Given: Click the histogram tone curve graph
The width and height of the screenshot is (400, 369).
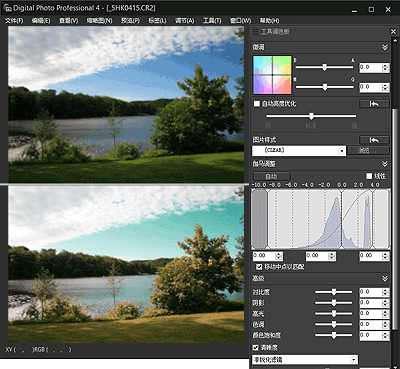Looking at the screenshot, I should click(x=321, y=219).
